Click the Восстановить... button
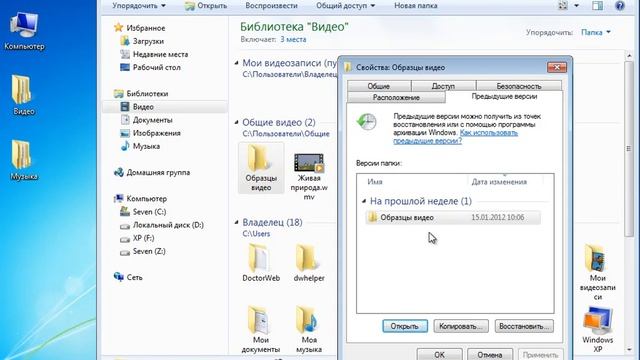This screenshot has height=360, width=640. pyautogui.click(x=524, y=326)
